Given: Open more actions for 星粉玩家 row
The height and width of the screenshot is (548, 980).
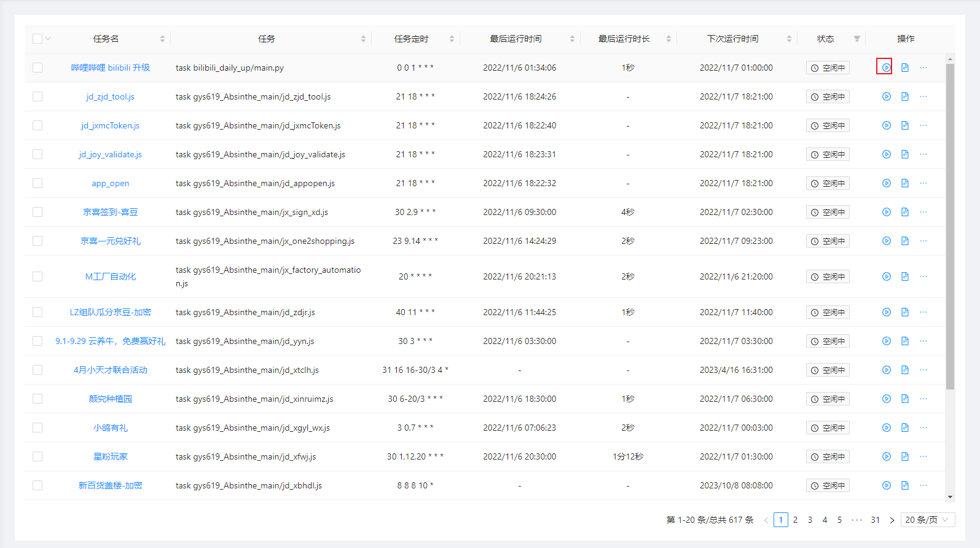Looking at the screenshot, I should point(923,456).
